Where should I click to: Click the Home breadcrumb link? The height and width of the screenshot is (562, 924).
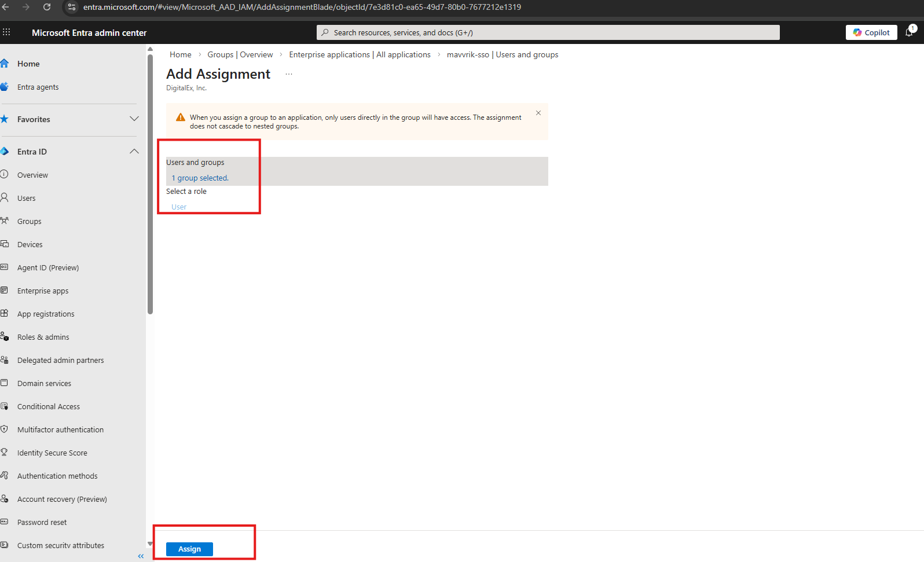point(180,54)
